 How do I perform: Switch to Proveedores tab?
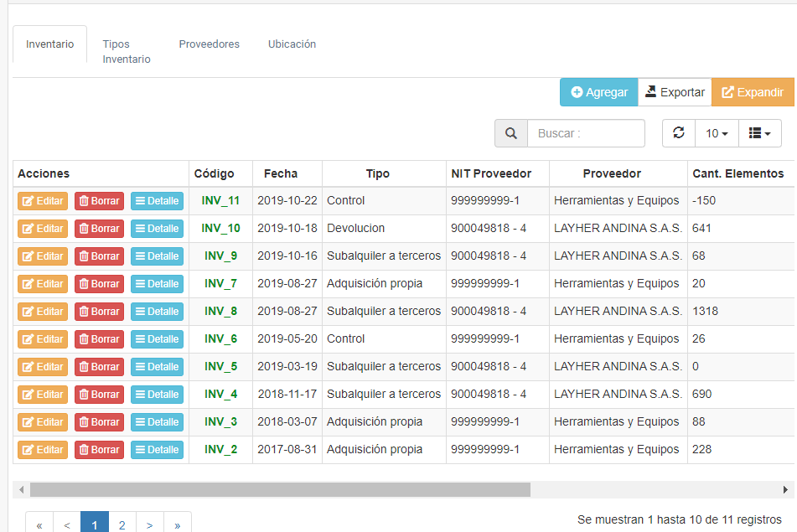[209, 44]
